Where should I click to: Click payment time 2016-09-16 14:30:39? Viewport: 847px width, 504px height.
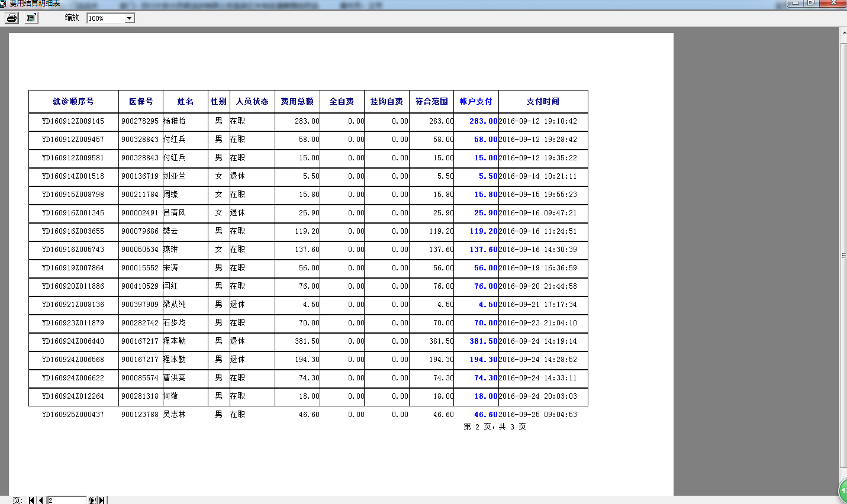tap(538, 250)
